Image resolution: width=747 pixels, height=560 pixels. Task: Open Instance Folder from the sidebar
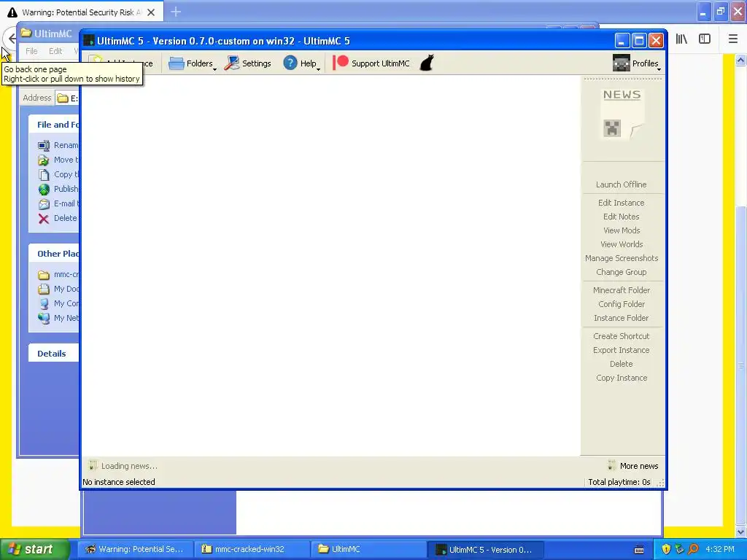(622, 318)
